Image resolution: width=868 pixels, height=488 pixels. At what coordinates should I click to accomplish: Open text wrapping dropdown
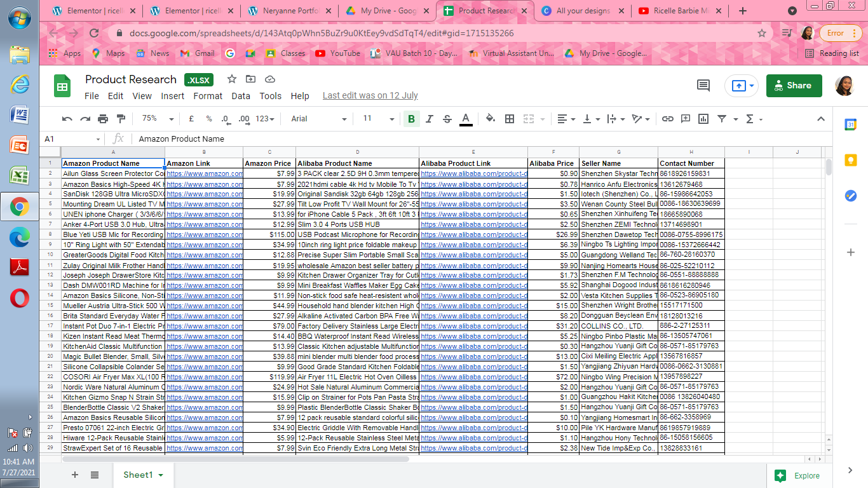pyautogui.click(x=616, y=119)
